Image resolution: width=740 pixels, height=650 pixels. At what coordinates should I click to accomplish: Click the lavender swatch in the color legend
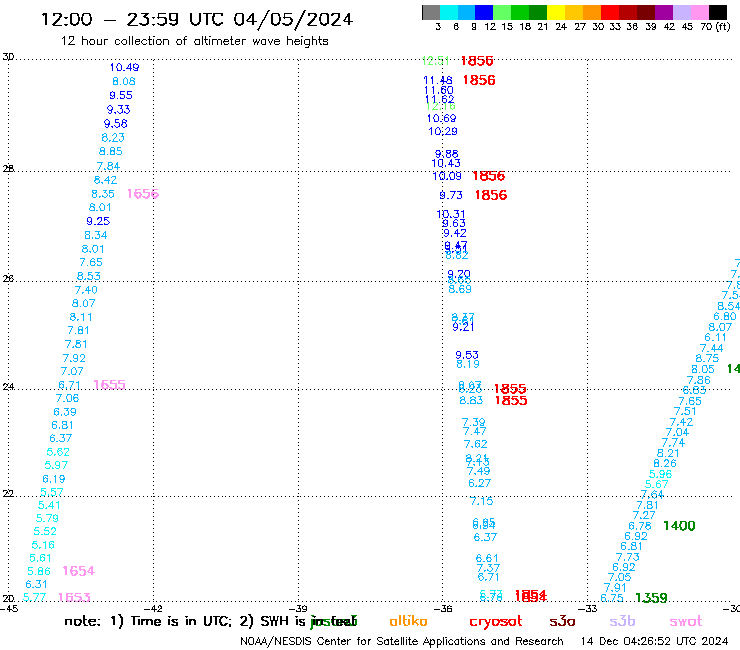682,12
